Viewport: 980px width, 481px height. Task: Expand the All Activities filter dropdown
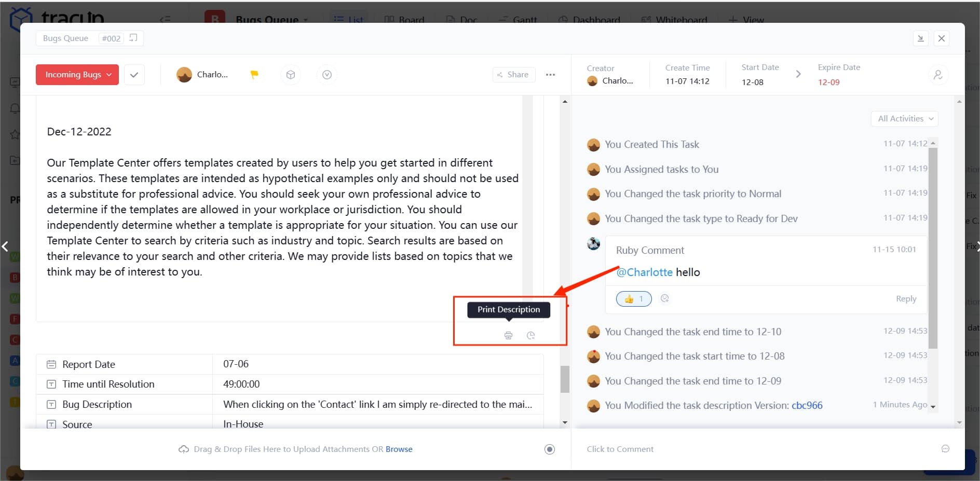pyautogui.click(x=904, y=119)
